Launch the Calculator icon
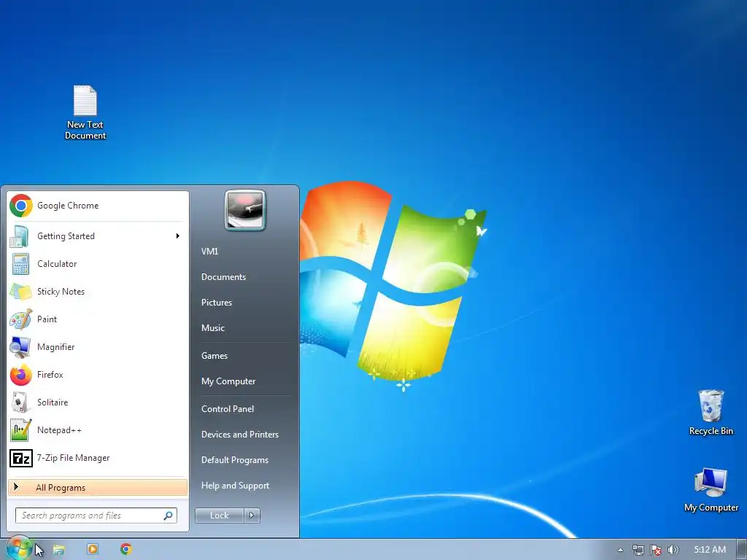747x560 pixels. point(20,264)
